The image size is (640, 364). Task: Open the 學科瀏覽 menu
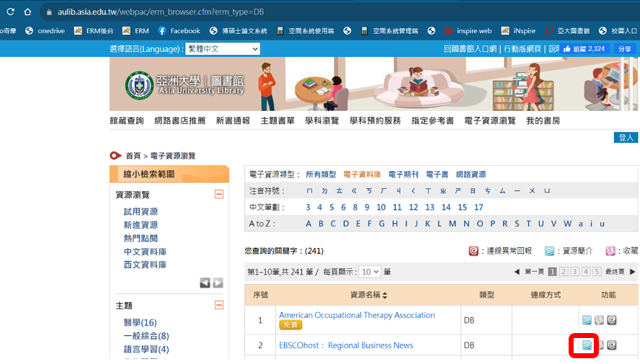pyautogui.click(x=322, y=121)
